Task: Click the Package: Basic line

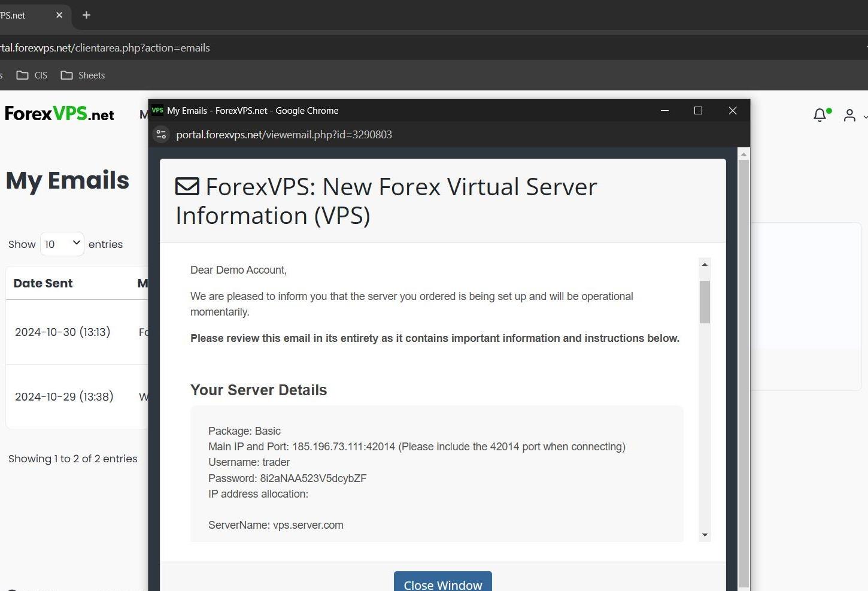Action: coord(244,431)
